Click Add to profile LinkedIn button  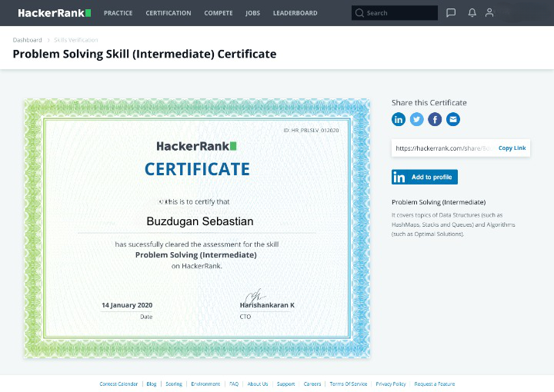(425, 177)
